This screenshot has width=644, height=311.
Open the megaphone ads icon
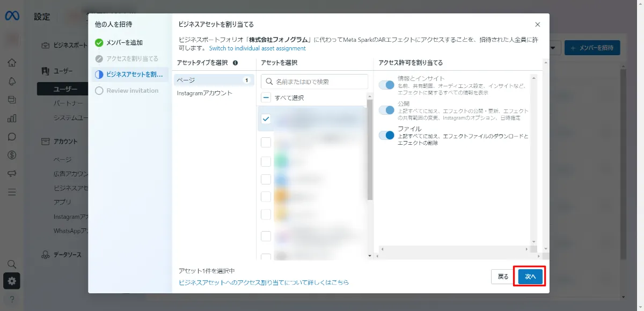(x=12, y=174)
